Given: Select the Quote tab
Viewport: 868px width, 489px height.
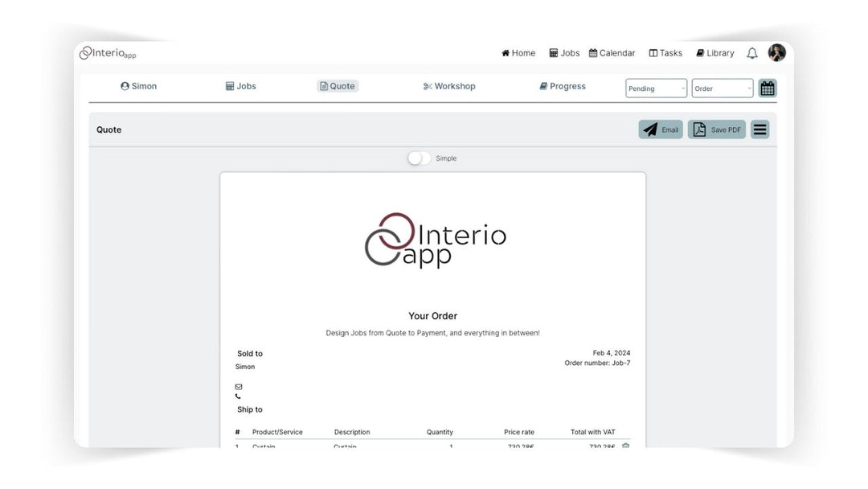Looking at the screenshot, I should tap(337, 86).
